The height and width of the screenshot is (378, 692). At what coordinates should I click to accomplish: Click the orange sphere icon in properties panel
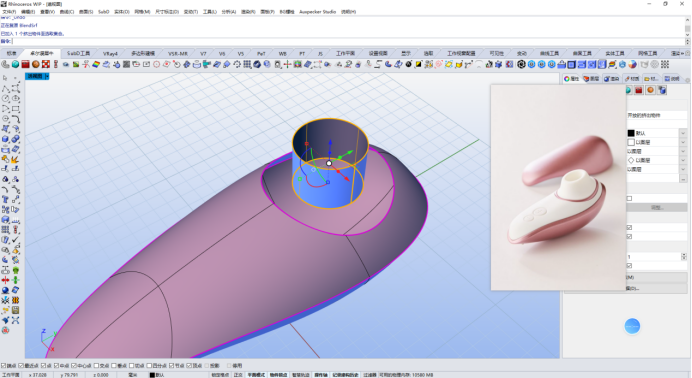point(651,90)
